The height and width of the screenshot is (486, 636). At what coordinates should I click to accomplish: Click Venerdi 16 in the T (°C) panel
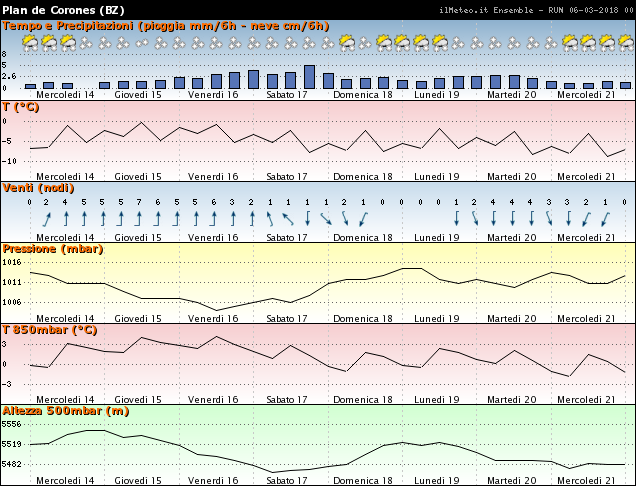point(213,176)
